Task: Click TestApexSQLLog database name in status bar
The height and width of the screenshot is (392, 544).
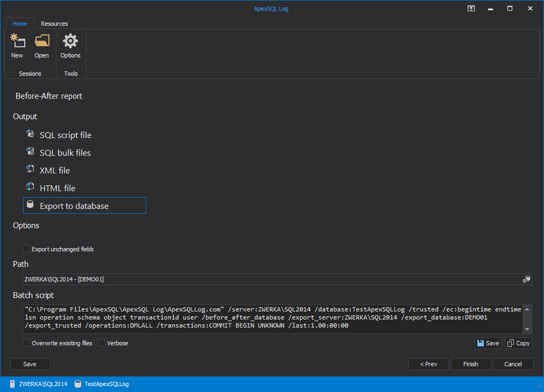Action: coord(106,384)
